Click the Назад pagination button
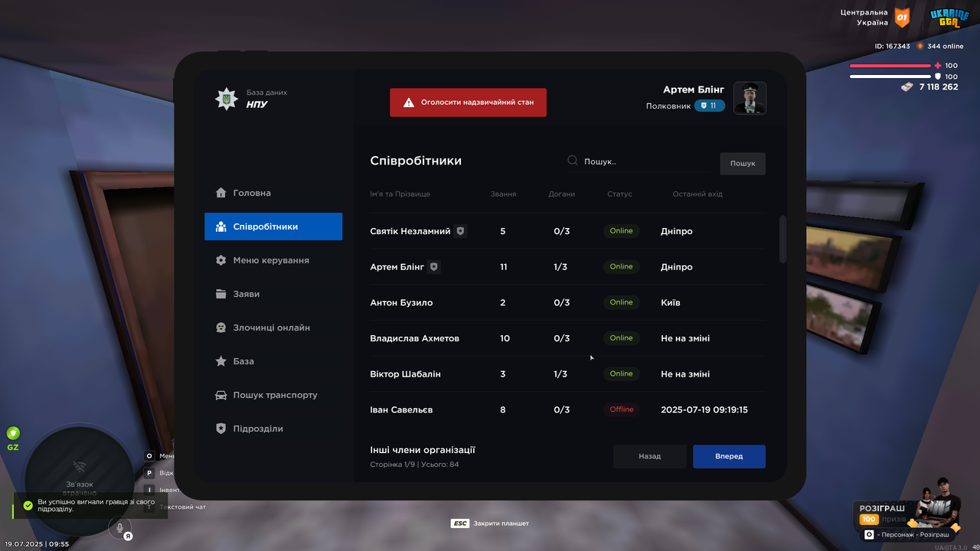 pyautogui.click(x=650, y=456)
